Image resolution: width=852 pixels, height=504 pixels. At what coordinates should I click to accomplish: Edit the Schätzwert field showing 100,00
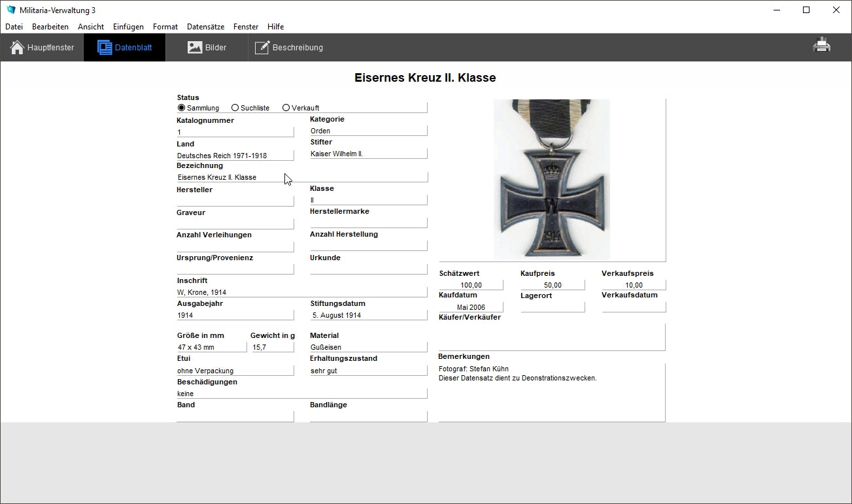click(471, 285)
